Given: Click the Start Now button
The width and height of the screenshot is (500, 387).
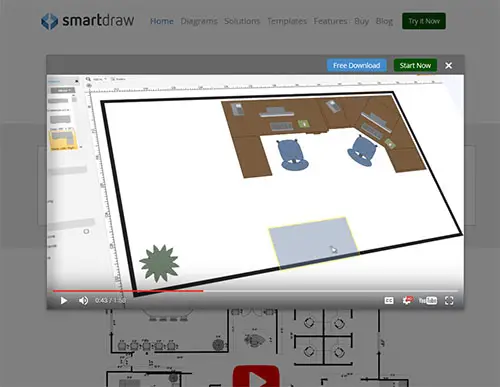Looking at the screenshot, I should tap(415, 65).
